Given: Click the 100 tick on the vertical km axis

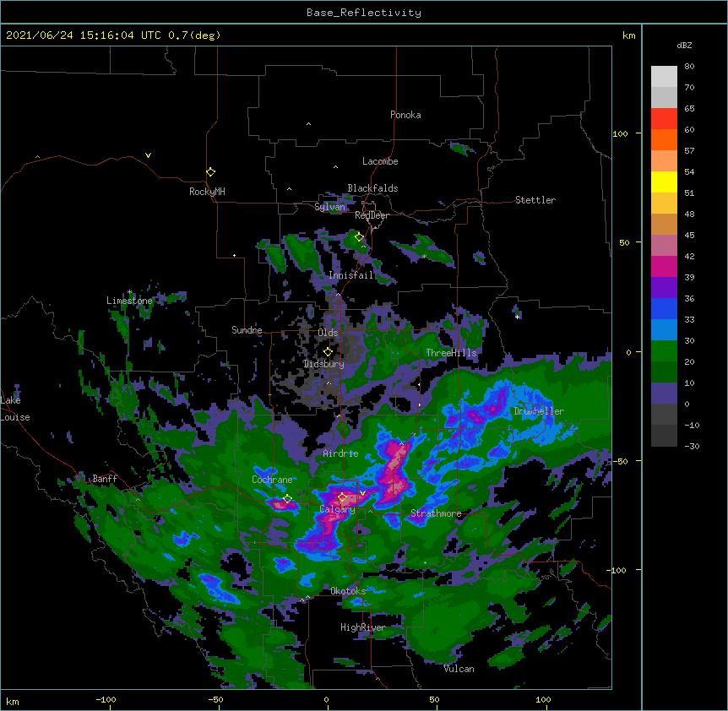Looking at the screenshot, I should coord(620,133).
